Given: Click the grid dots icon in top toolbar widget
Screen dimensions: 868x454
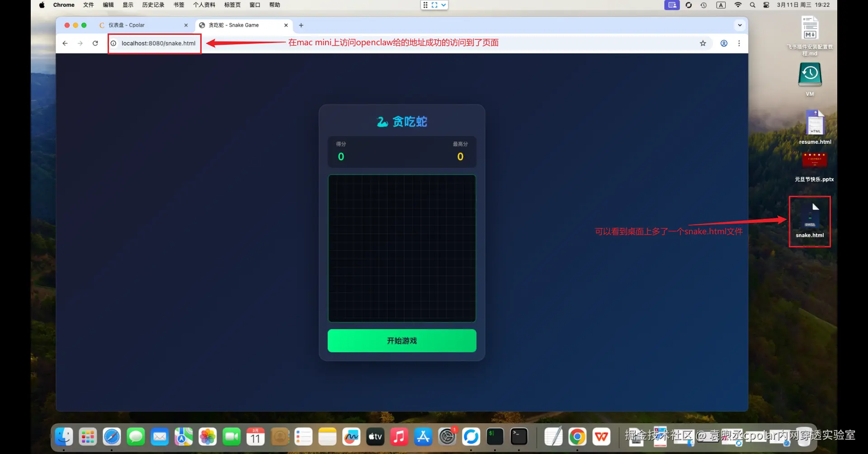Looking at the screenshot, I should click(425, 5).
